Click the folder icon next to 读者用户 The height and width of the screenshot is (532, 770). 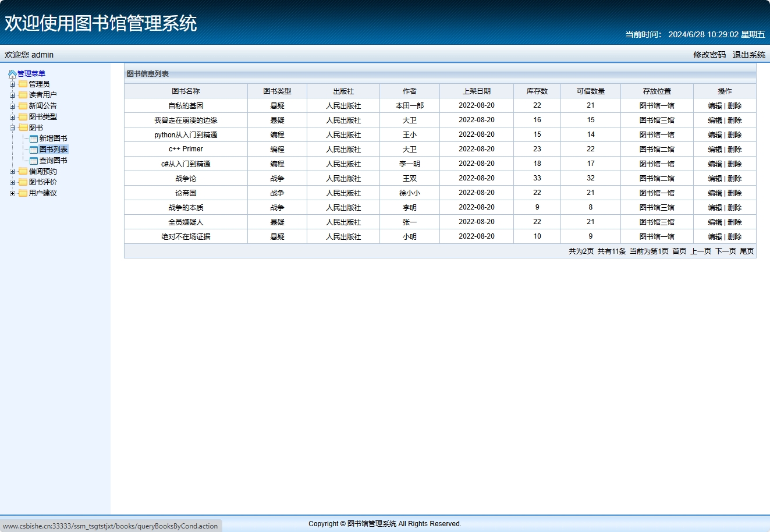click(23, 95)
